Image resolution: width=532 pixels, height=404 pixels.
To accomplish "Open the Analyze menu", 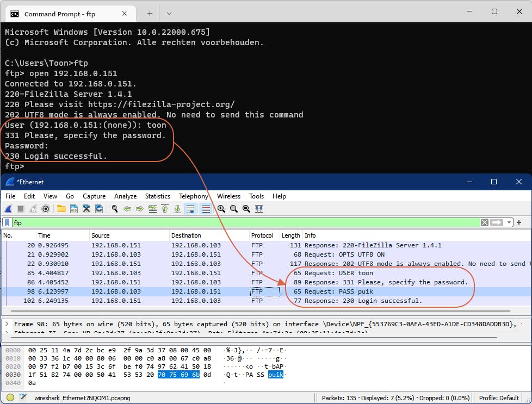I will pos(125,196).
